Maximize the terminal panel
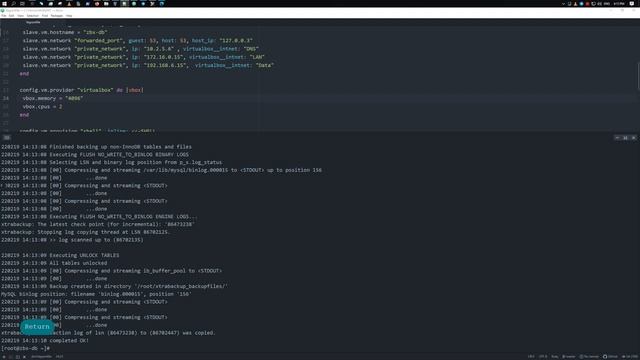This screenshot has height=360, width=640. tap(625, 138)
